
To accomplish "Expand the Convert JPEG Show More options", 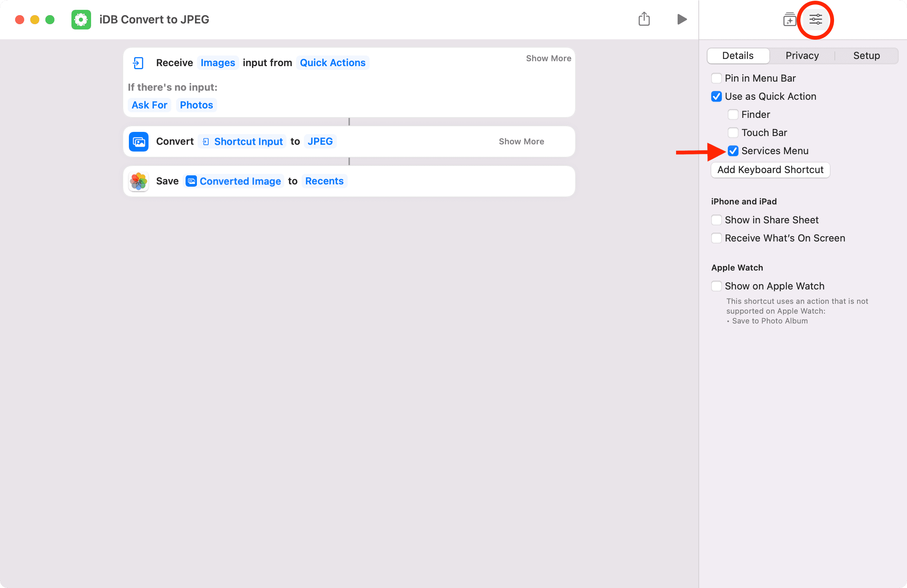I will pos(521,141).
